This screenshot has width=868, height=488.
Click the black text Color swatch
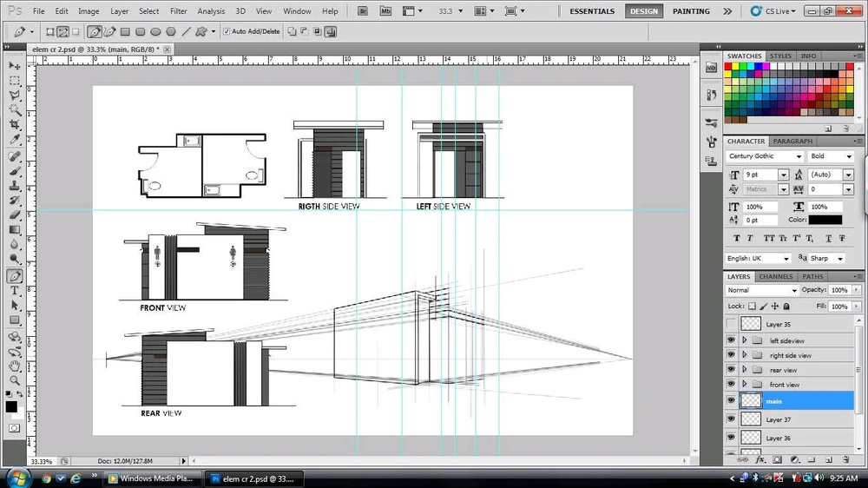click(825, 220)
